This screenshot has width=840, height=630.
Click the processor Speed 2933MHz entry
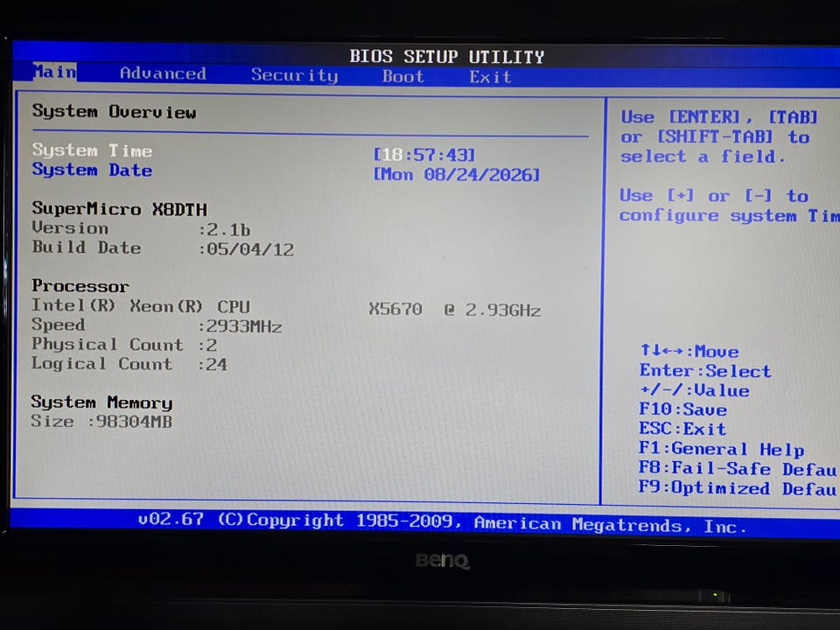(157, 325)
